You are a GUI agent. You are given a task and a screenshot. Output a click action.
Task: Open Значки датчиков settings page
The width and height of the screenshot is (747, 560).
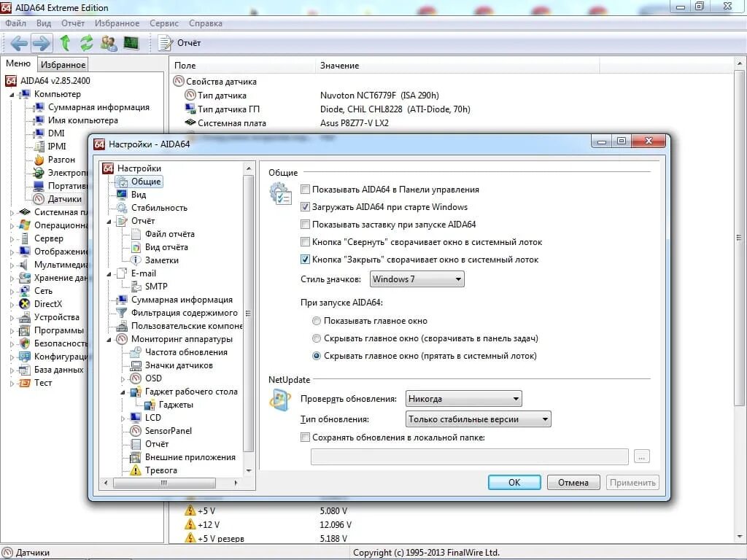179,365
